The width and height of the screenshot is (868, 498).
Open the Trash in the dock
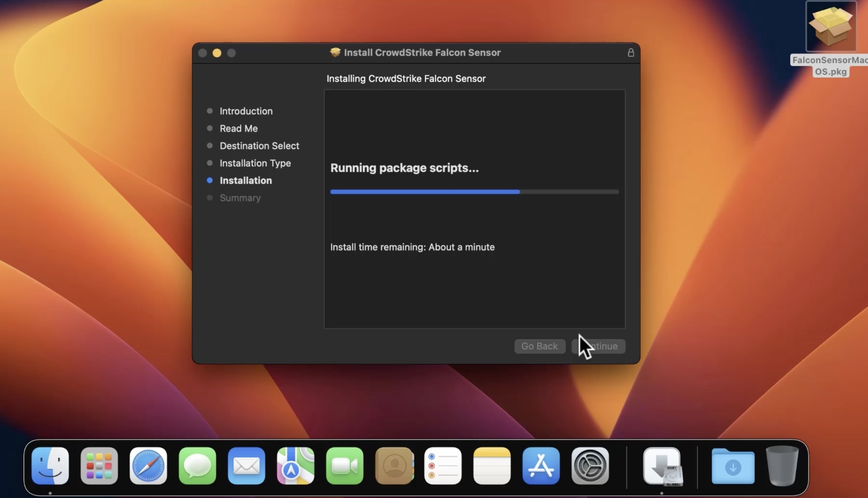[x=782, y=466]
